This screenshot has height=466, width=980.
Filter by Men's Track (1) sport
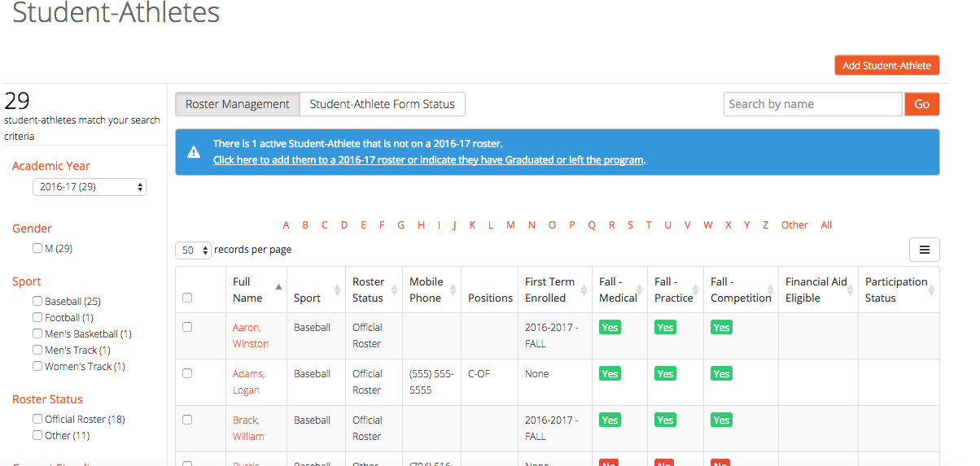click(x=37, y=350)
